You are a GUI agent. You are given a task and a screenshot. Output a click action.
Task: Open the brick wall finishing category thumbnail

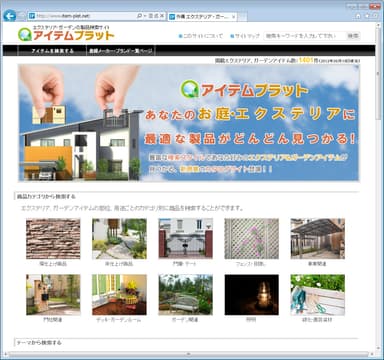(x=53, y=239)
